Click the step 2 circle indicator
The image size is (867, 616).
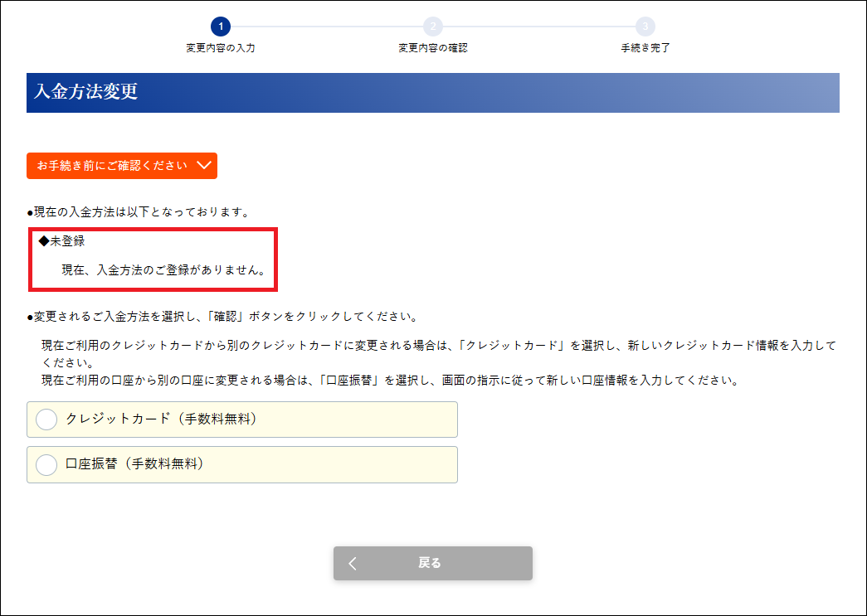(432, 27)
